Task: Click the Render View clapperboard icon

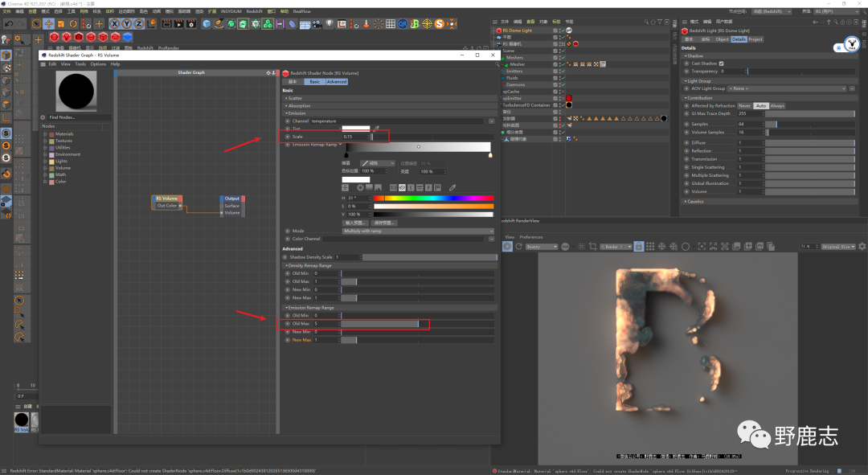Action: [166, 24]
